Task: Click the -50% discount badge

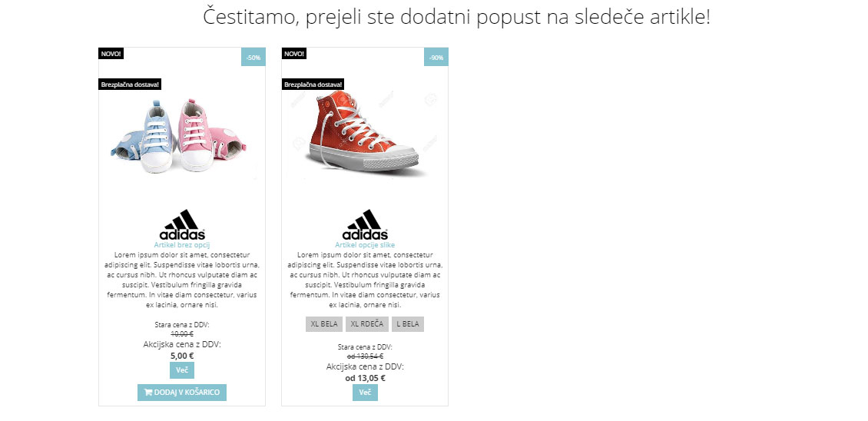Action: [253, 57]
